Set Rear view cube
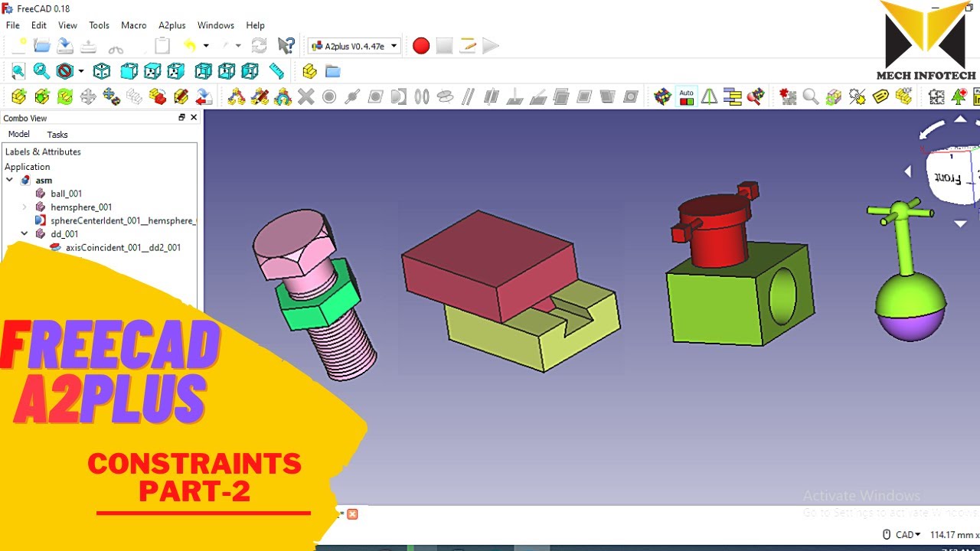The width and height of the screenshot is (980, 551). pyautogui.click(x=203, y=71)
